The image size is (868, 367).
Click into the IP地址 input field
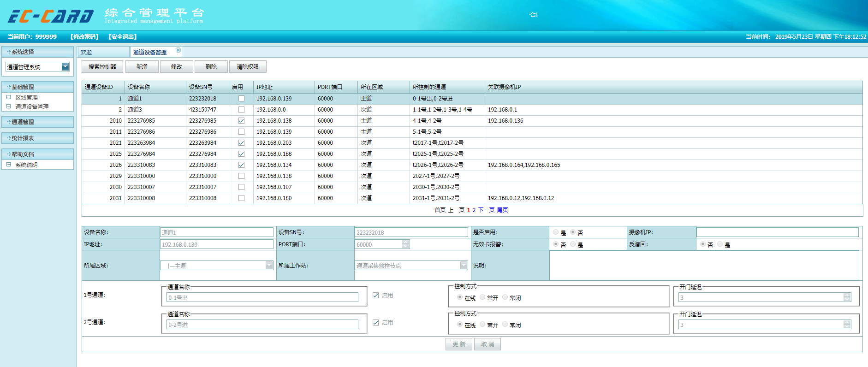[x=217, y=244]
